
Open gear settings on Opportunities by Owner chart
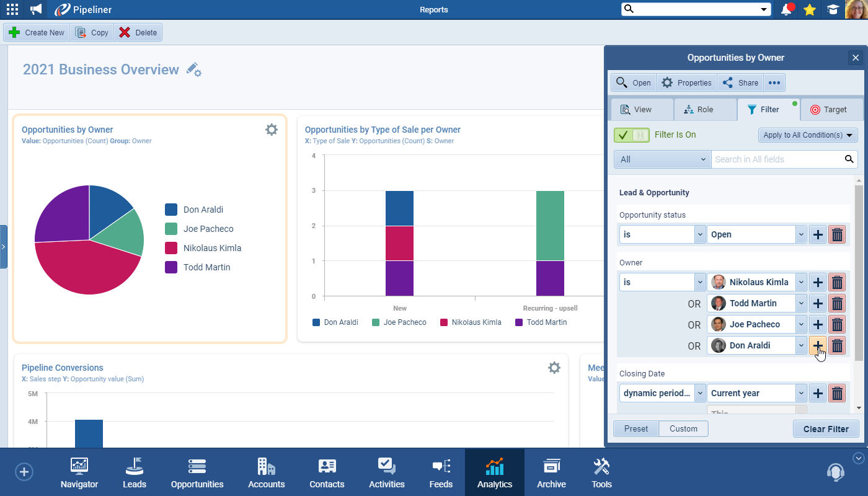[272, 130]
